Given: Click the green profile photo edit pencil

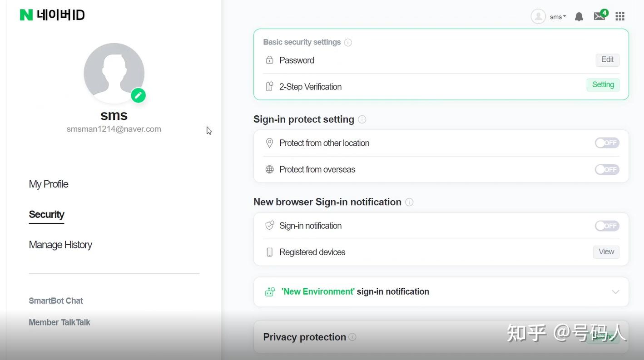Looking at the screenshot, I should click(x=138, y=95).
